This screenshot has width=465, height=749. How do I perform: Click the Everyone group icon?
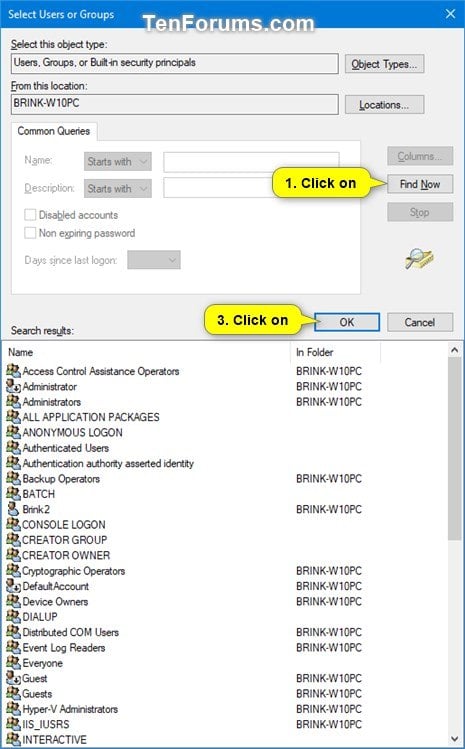[x=13, y=663]
